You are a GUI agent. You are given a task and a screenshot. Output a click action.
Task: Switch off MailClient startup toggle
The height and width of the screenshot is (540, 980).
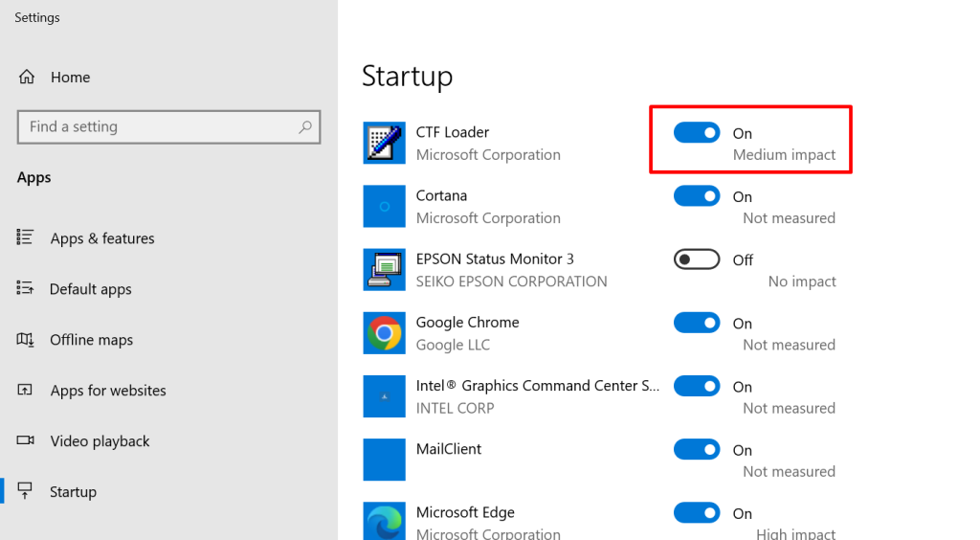coord(697,449)
